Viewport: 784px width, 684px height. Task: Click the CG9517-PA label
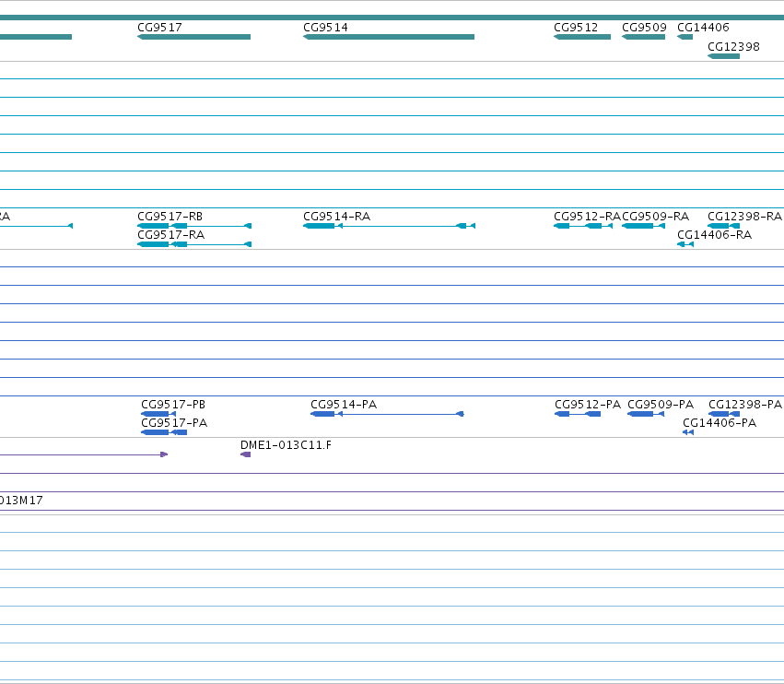(174, 423)
